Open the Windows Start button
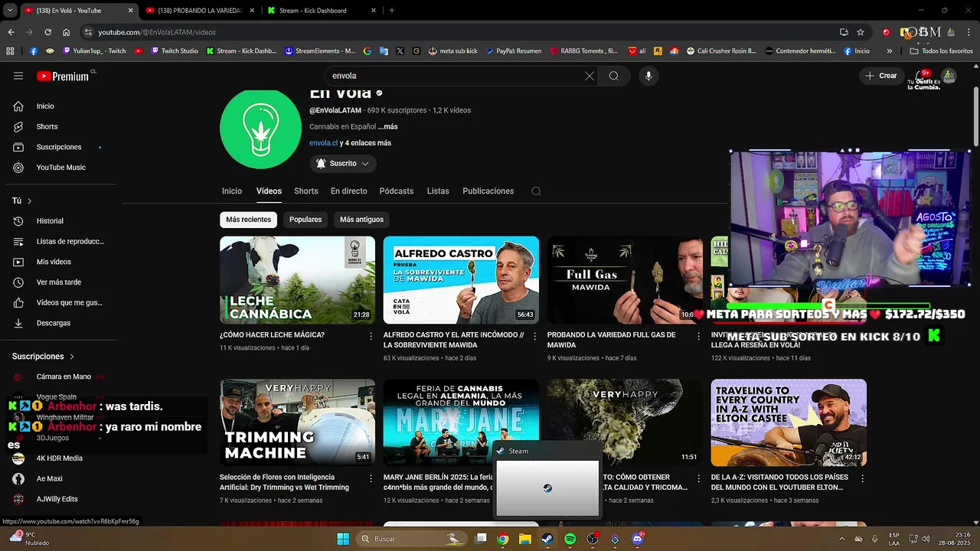The height and width of the screenshot is (551, 980). pos(343,539)
